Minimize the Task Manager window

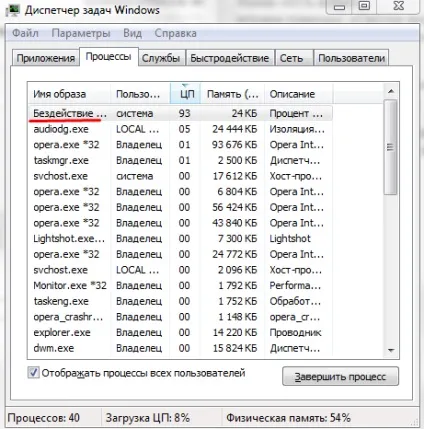coord(339,6)
